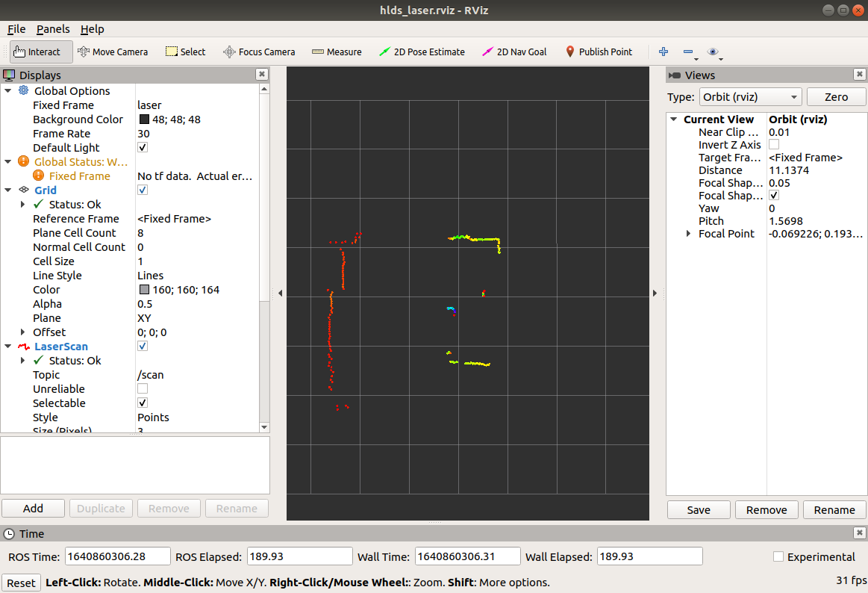Click the Displays panel monitor icon
The width and height of the screenshot is (868, 593).
pos(10,75)
